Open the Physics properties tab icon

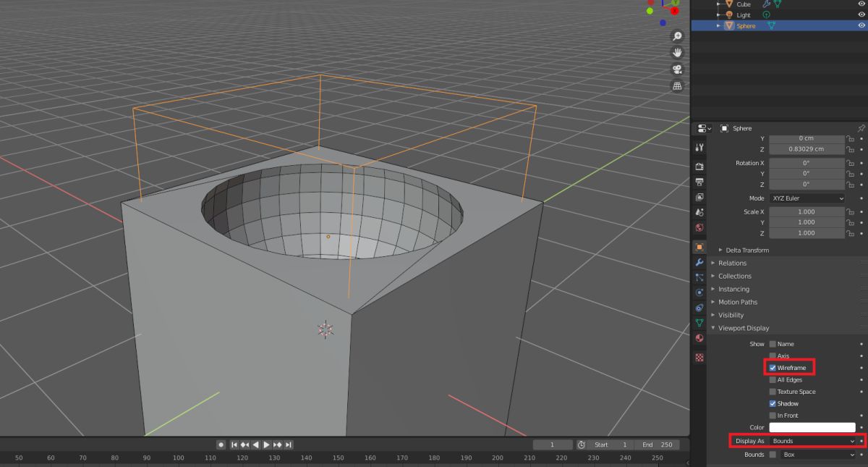[699, 293]
